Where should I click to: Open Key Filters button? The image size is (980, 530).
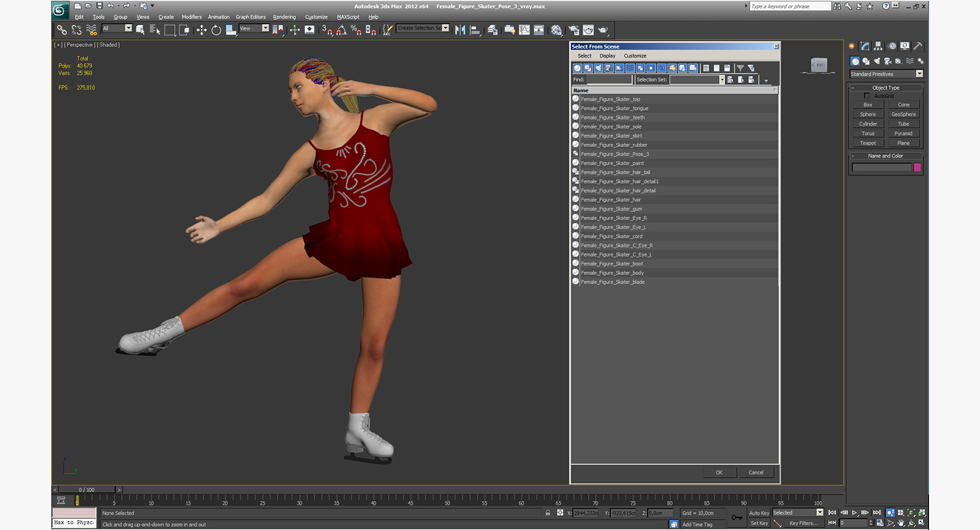pyautogui.click(x=803, y=523)
